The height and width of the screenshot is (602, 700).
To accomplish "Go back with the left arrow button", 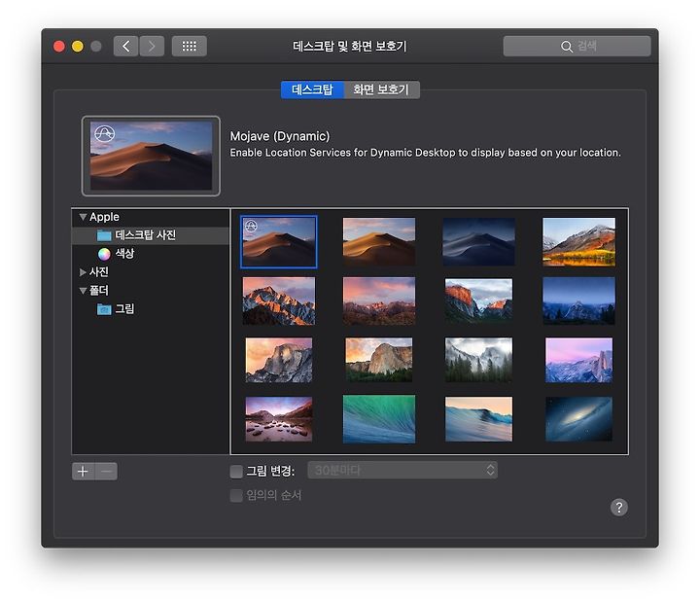I will pyautogui.click(x=125, y=46).
